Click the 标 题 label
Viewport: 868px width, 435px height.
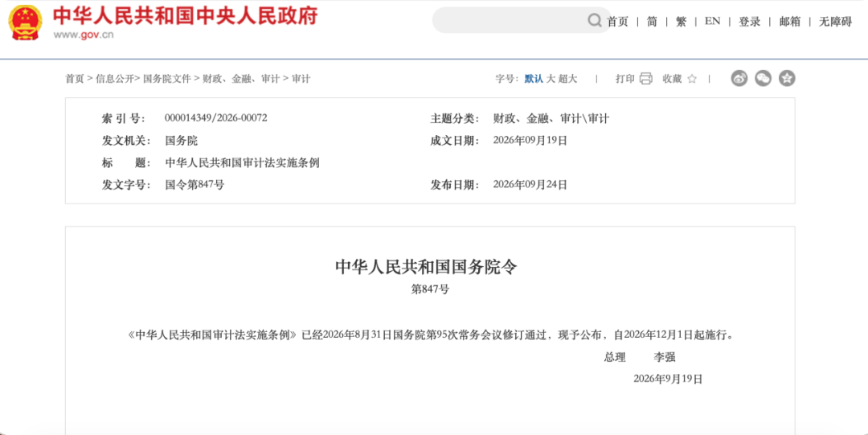(127, 163)
